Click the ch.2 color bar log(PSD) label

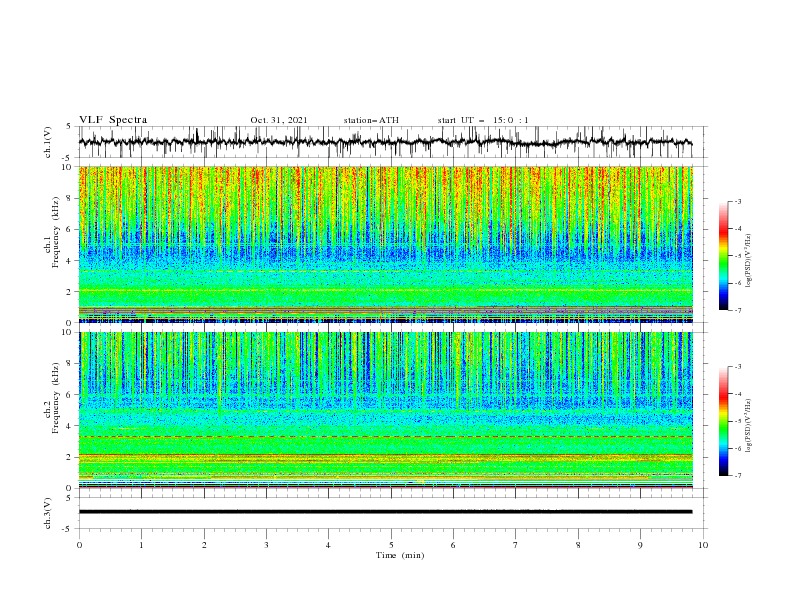click(749, 425)
